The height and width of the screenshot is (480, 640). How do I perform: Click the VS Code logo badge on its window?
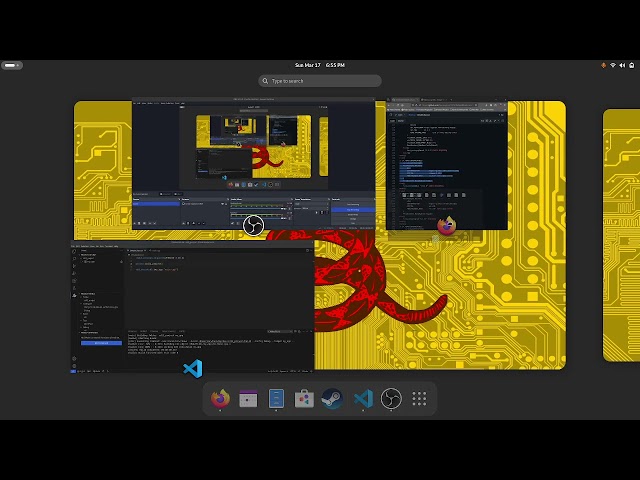[193, 369]
